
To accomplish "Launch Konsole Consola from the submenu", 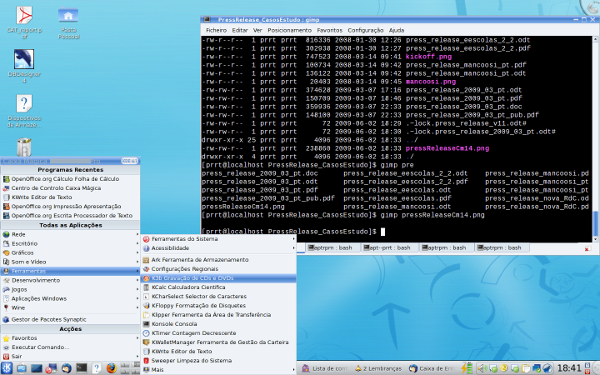I will tap(219, 324).
